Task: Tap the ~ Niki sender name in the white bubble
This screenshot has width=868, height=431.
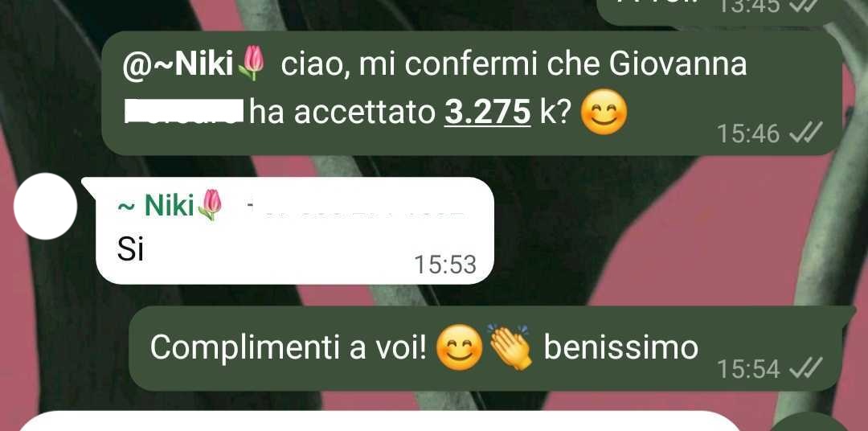Action: tap(156, 206)
